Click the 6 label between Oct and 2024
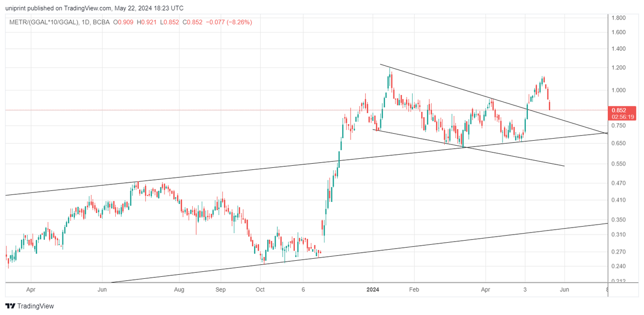The image size is (644, 315). (x=303, y=290)
